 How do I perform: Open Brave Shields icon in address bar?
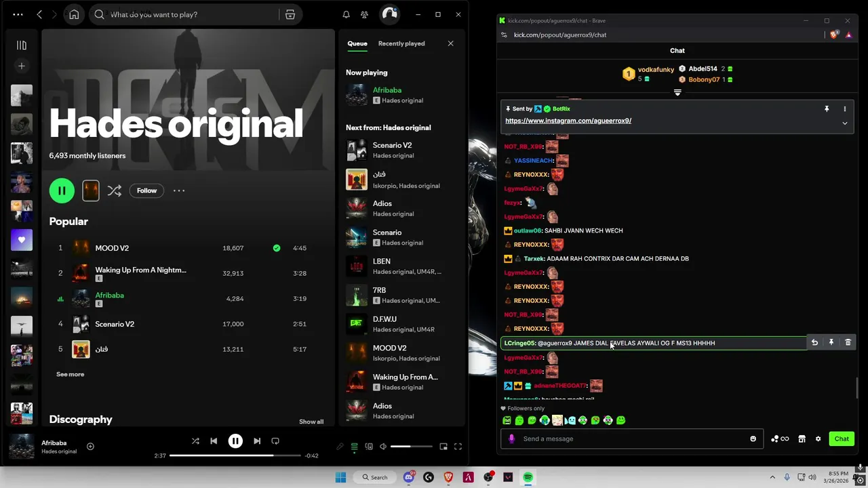pos(834,35)
